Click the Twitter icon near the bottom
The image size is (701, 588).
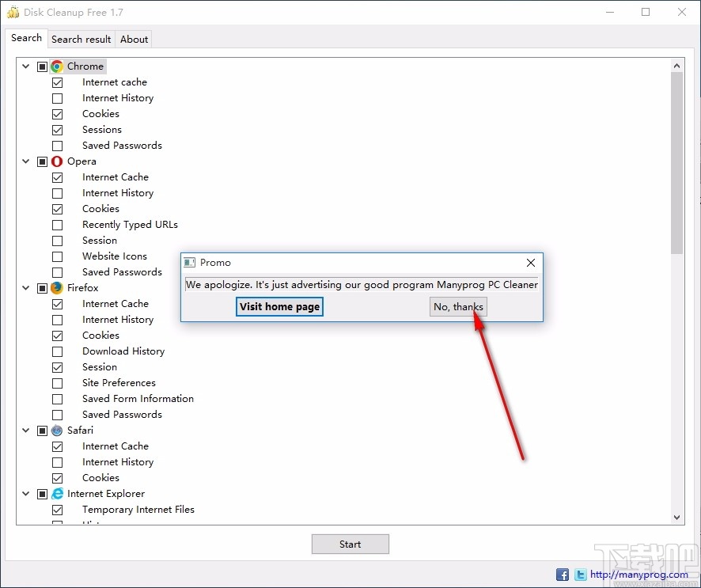(x=580, y=574)
